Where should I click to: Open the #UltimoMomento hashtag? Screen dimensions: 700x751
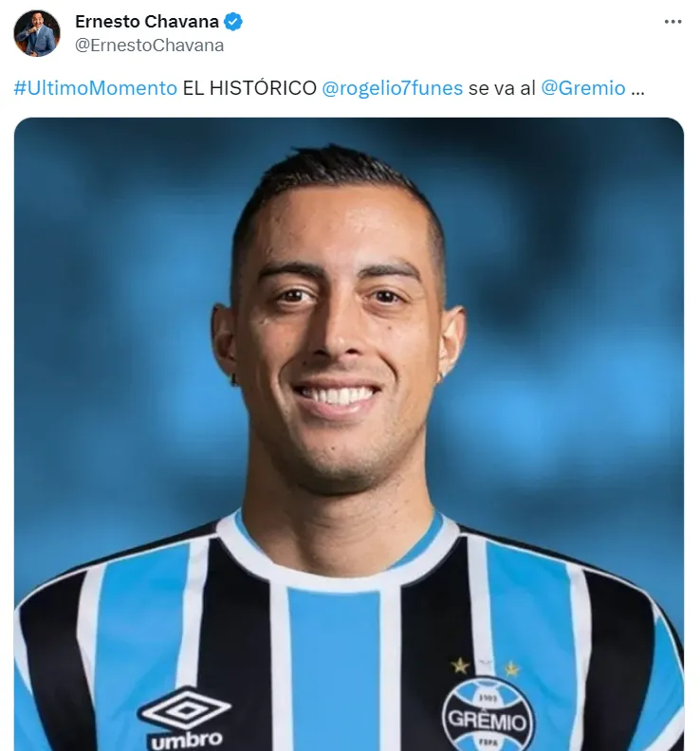point(96,88)
